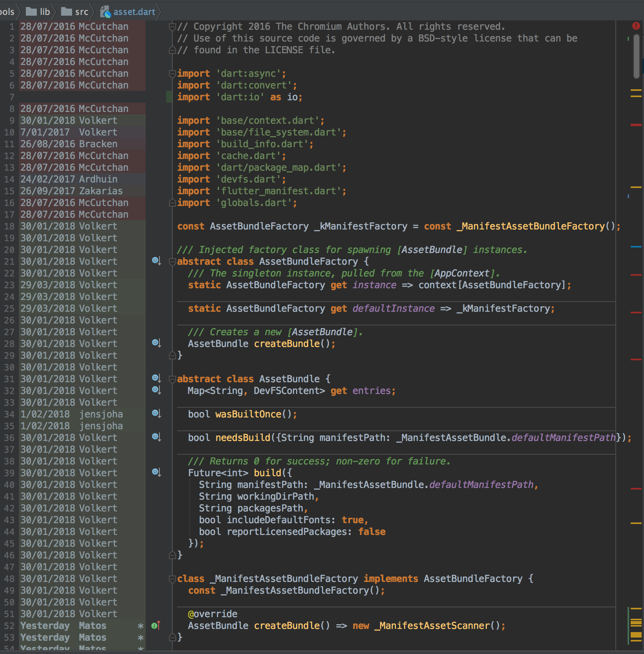Click the @override annotation
This screenshot has height=654, width=644.
tap(212, 614)
